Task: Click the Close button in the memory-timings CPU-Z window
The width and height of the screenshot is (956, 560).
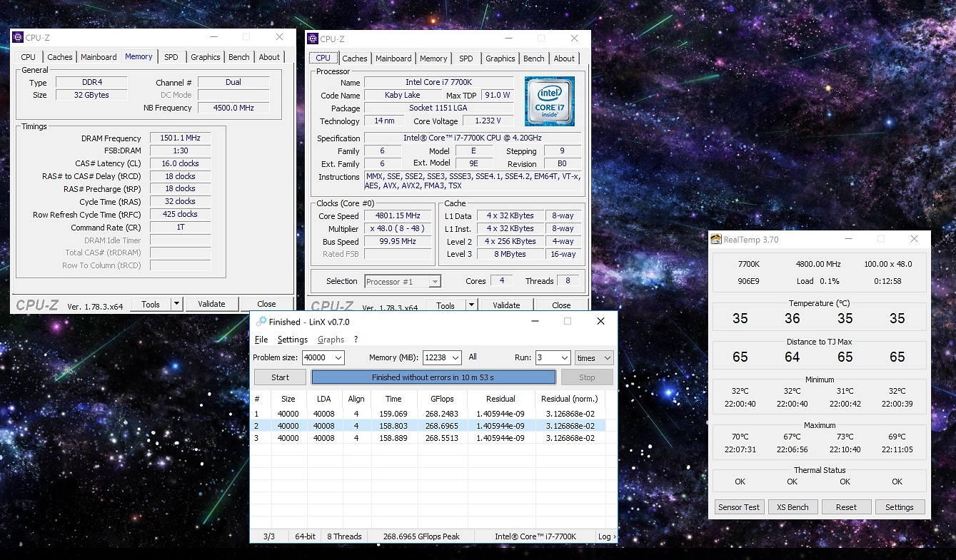Action: 266,304
